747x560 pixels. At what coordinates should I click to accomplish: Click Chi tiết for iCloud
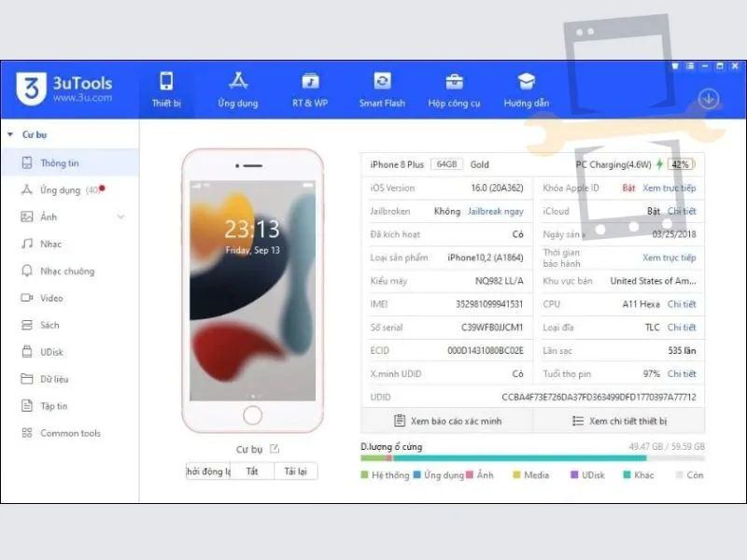[682, 211]
